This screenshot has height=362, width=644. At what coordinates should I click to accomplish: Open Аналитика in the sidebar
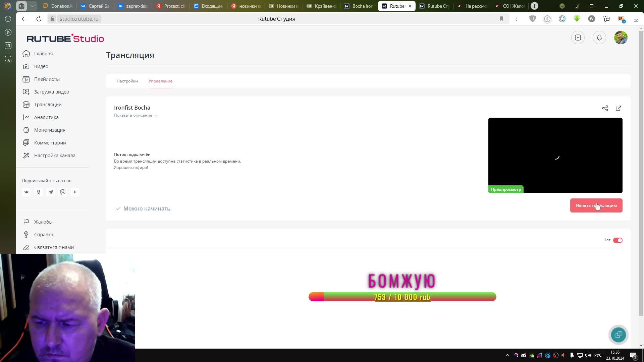click(x=46, y=117)
